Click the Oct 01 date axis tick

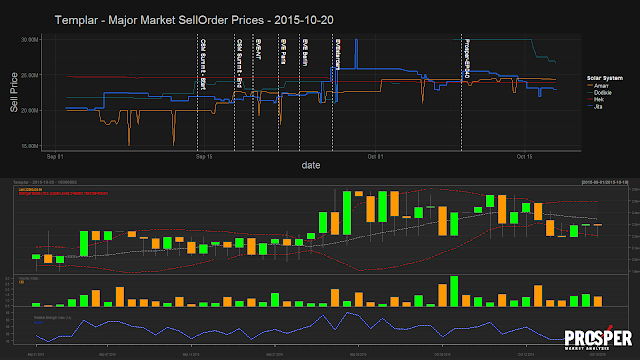tap(376, 157)
